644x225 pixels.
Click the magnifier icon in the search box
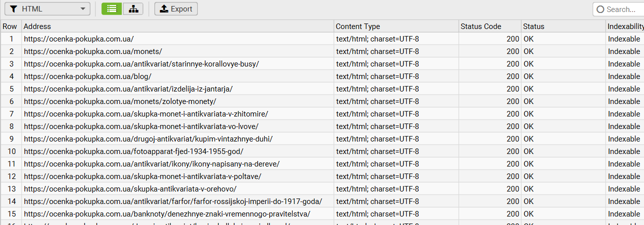click(x=601, y=9)
